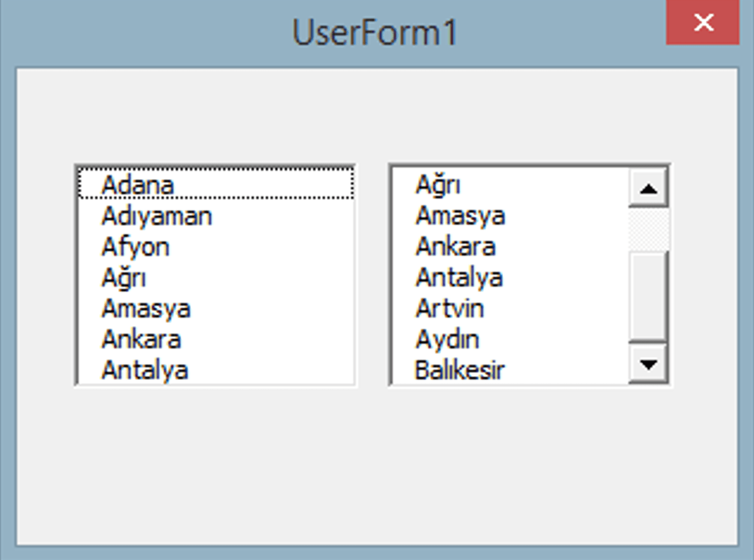Pick Amasya in the right listbox
The height and width of the screenshot is (560, 754).
511,216
